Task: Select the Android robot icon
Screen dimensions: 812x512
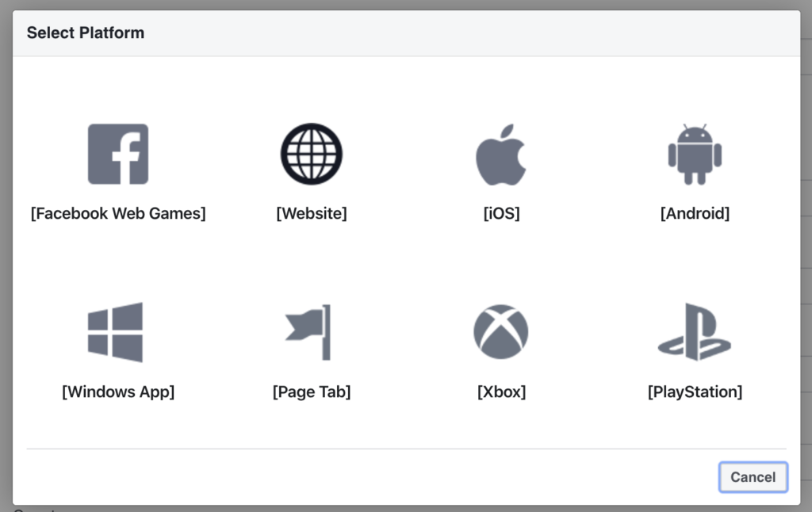Action: 695,155
